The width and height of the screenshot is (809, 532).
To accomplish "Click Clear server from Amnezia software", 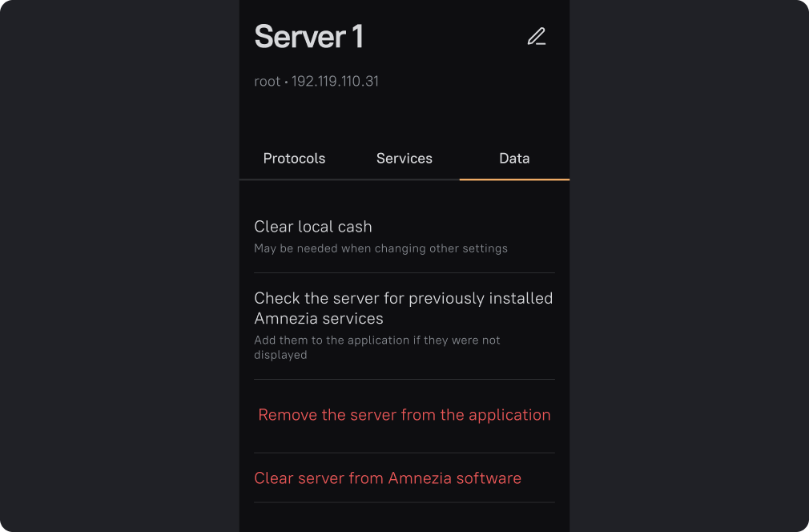I will coord(388,478).
